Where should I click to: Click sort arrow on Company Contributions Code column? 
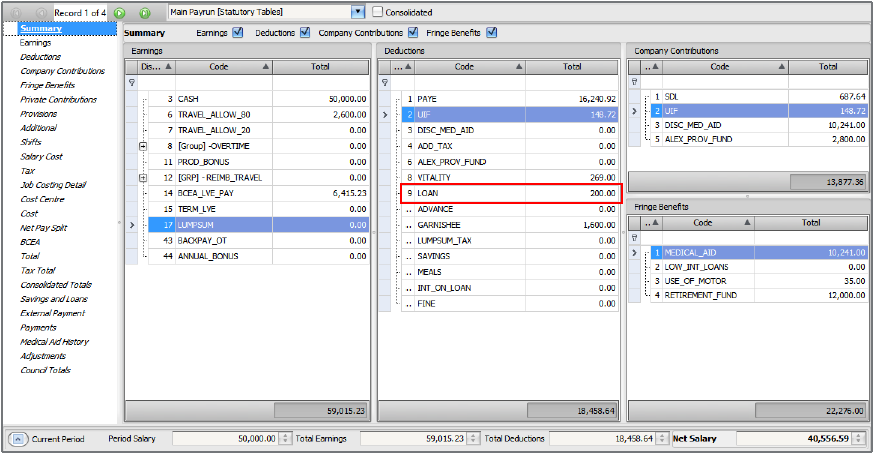coord(781,66)
